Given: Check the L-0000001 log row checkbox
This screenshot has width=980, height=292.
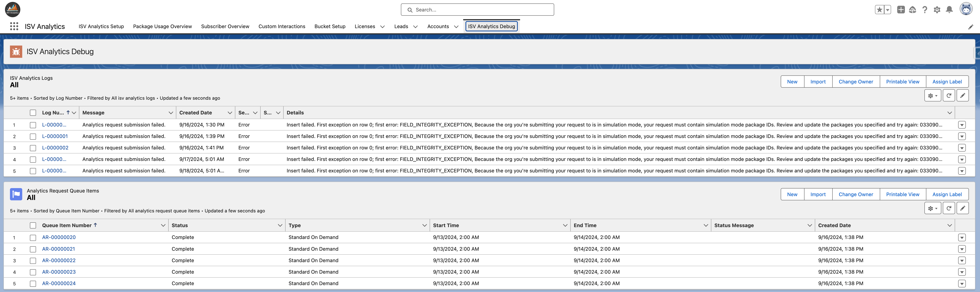Looking at the screenshot, I should pyautogui.click(x=33, y=136).
